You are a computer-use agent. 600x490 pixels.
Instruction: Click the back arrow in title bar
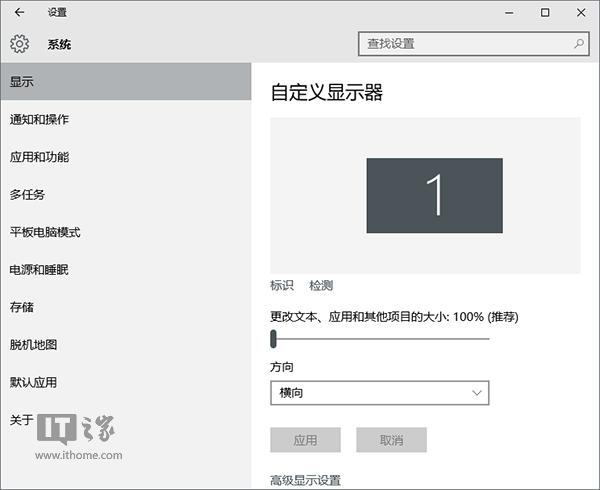(x=20, y=13)
